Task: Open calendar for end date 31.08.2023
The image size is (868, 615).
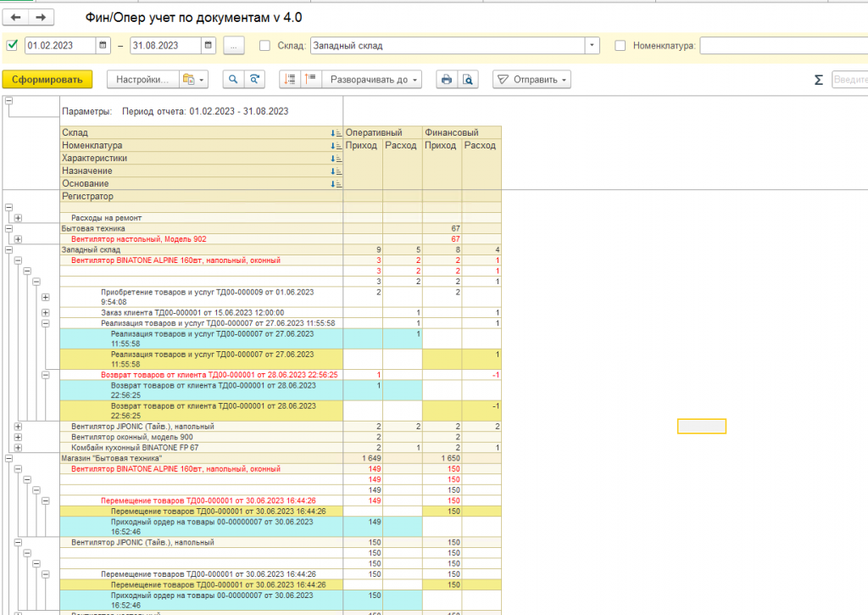Action: click(x=208, y=46)
